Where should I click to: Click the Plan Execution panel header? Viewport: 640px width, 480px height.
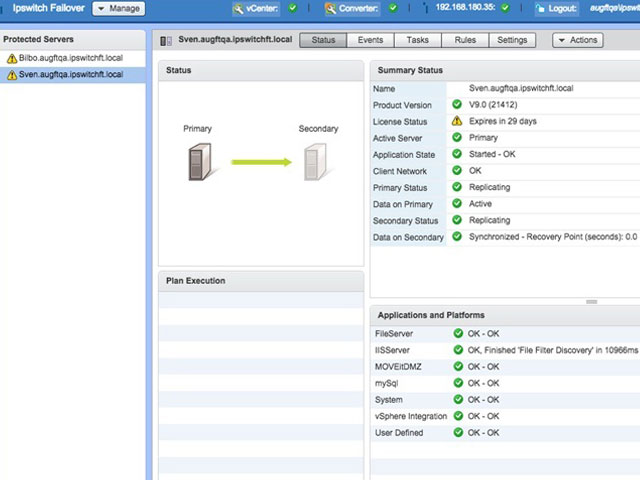click(x=261, y=281)
